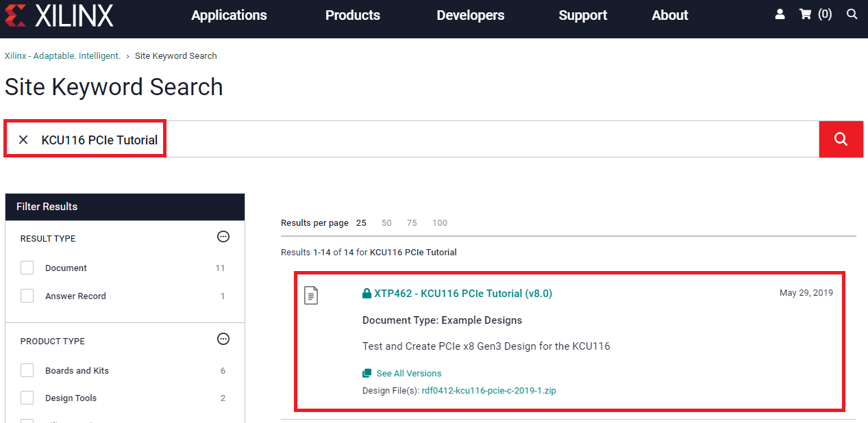Click inside the keyword search field
This screenshot has width=868, height=423.
[x=480, y=140]
